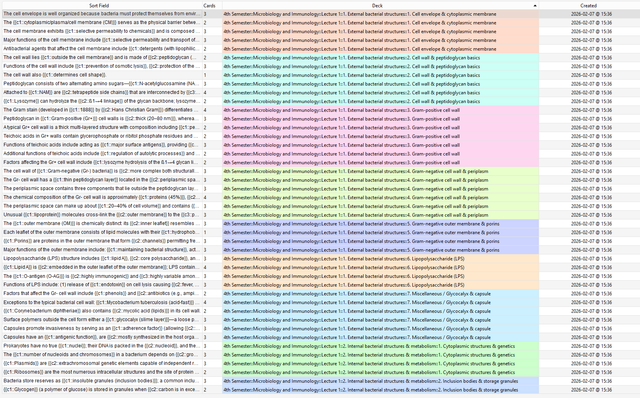Viewport: 640px width, 398px height.
Task: Click the deck cell of the 'Glycogen (a polymer of glucose)' row
Action: 380,390
